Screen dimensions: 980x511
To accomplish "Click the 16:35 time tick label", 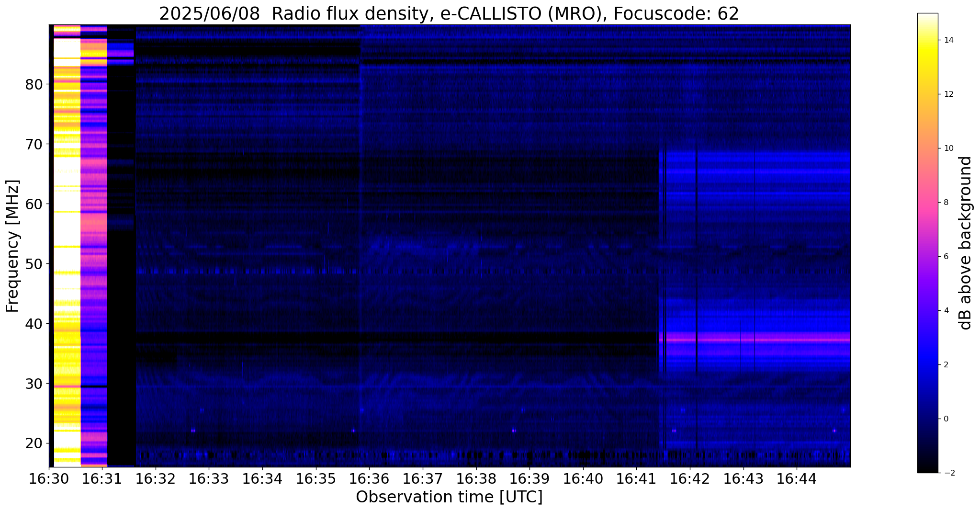I will (316, 478).
